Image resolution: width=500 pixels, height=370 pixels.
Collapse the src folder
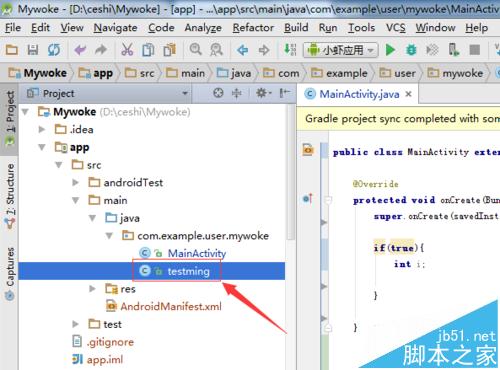point(59,165)
